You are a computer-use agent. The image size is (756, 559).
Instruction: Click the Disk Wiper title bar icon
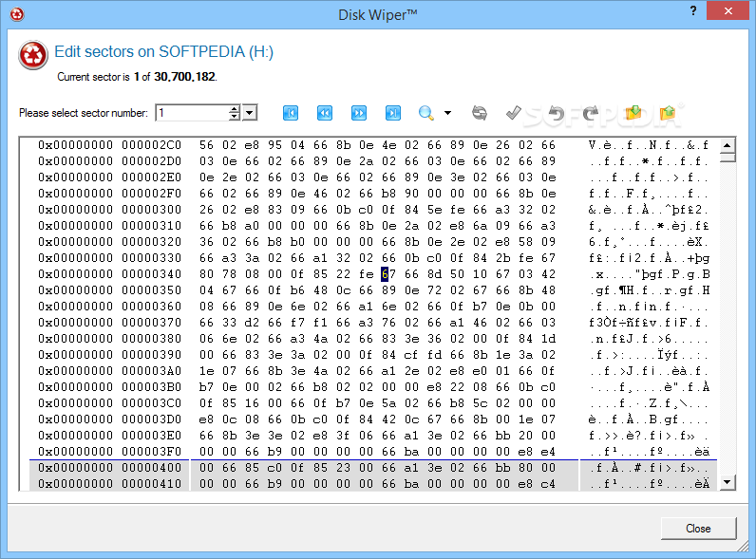tap(17, 14)
